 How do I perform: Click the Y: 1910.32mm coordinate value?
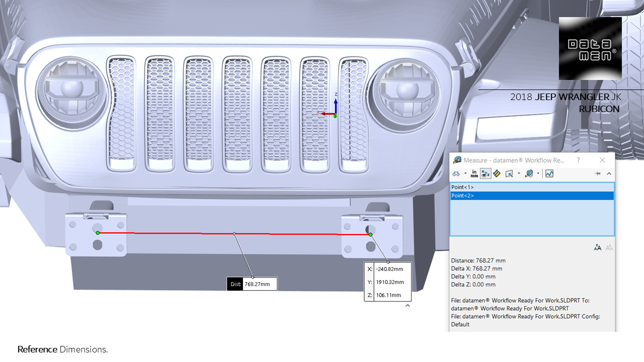pos(389,282)
